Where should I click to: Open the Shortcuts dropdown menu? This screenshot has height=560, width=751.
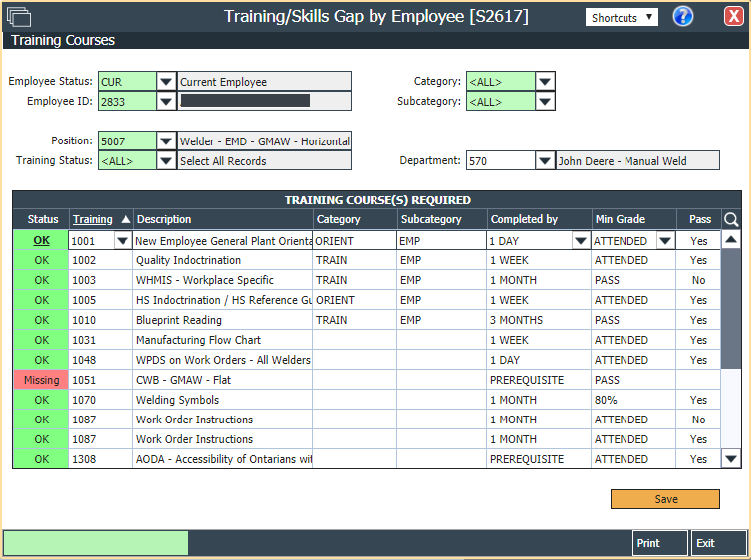[x=622, y=17]
